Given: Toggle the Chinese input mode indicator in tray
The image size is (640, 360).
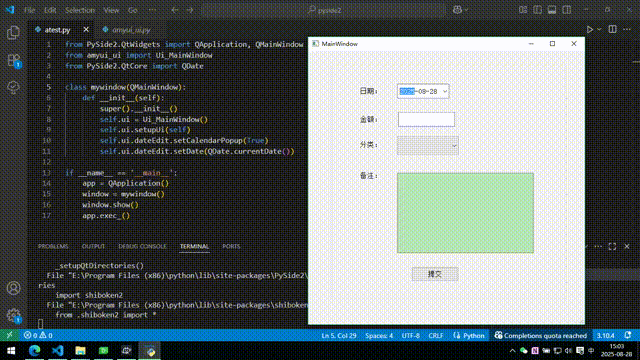Looking at the screenshot, I should (591, 351).
